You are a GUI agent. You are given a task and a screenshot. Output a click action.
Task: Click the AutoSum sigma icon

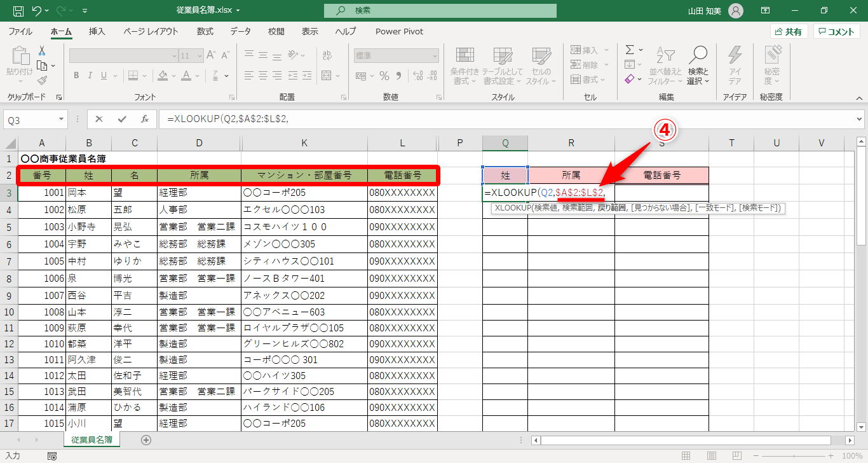pyautogui.click(x=630, y=50)
